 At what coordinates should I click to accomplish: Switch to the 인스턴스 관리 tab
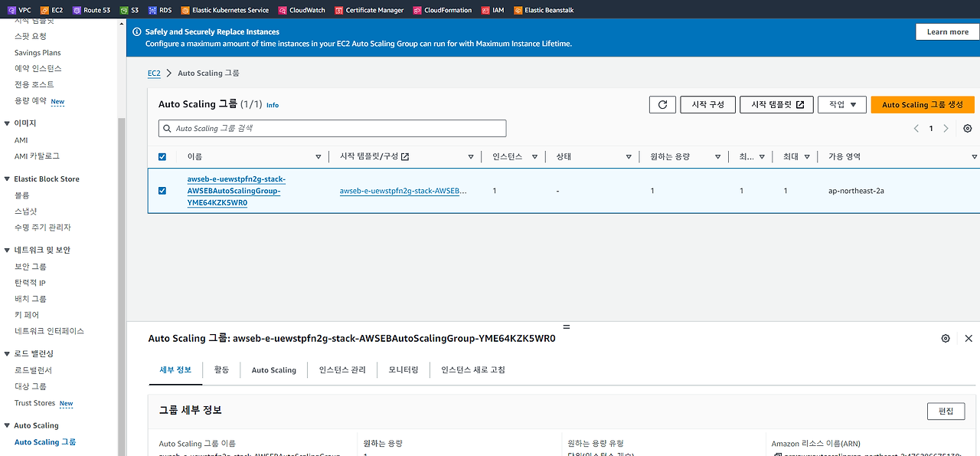pyautogui.click(x=342, y=369)
